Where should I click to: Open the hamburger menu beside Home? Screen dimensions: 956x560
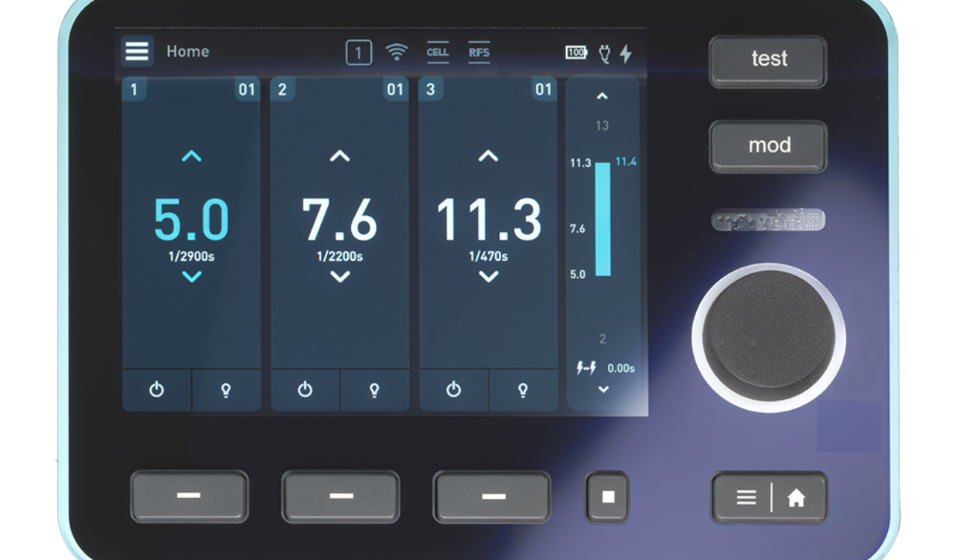137,52
